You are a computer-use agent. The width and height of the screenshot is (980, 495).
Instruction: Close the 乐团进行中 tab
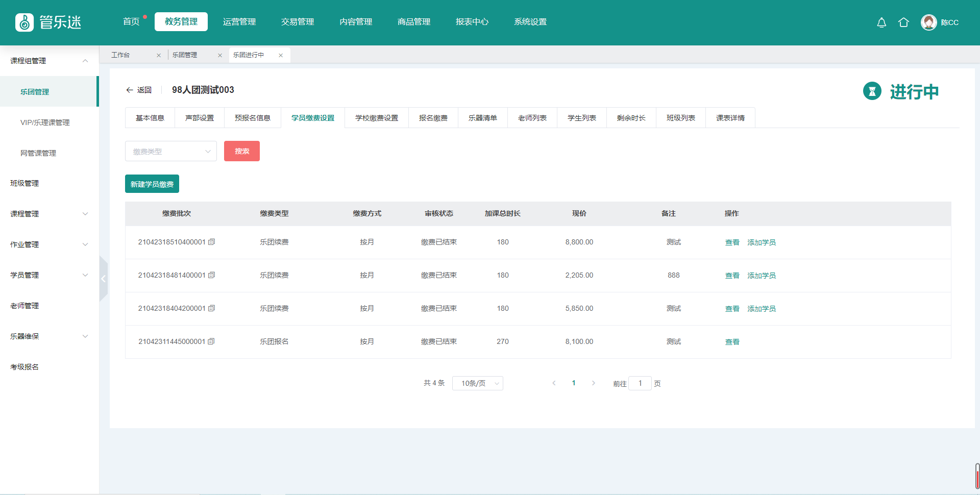pos(281,55)
